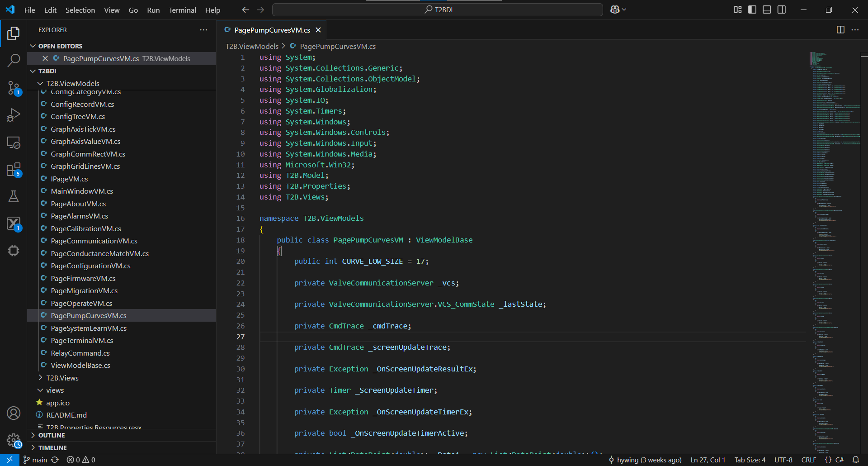Open PageOperateVM.cs in the explorer
The image size is (868, 466).
coord(81,303)
